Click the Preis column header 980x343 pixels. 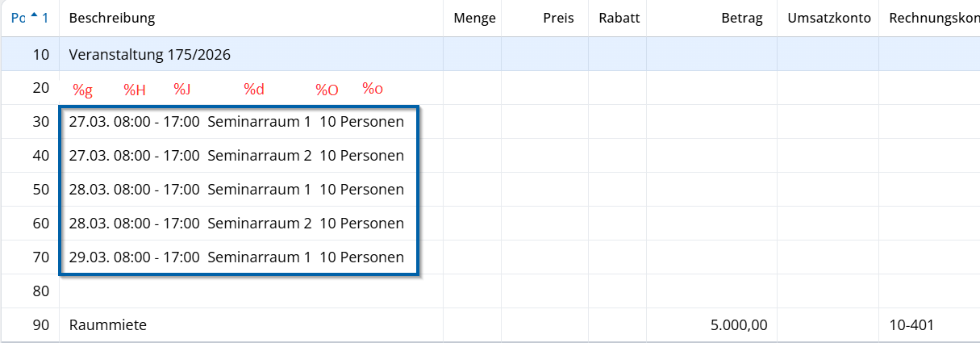point(558,18)
